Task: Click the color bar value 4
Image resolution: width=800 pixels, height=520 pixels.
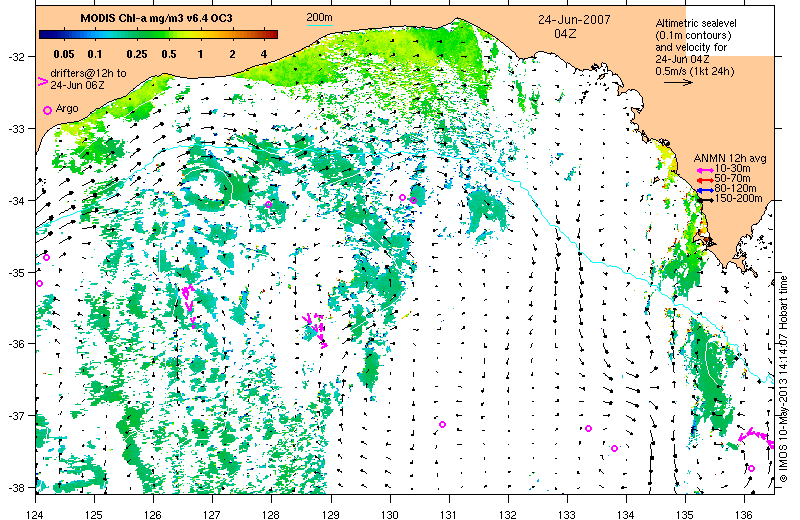Action: click(264, 54)
